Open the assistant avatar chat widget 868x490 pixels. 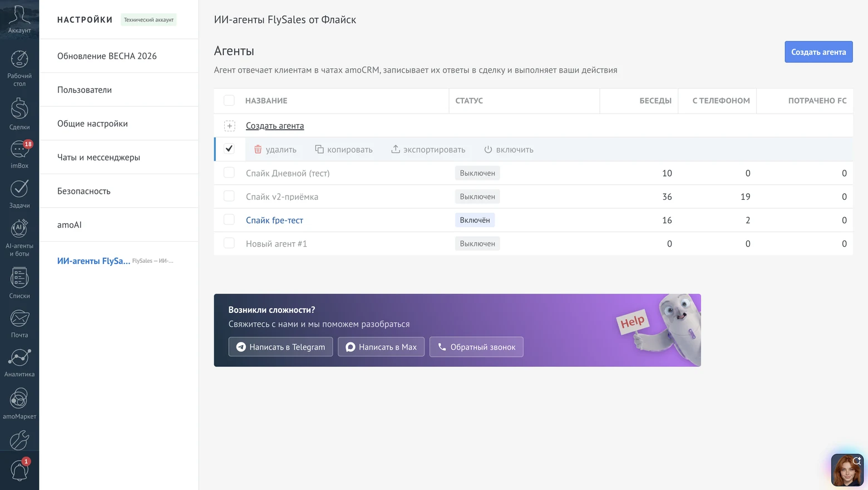coord(847,470)
